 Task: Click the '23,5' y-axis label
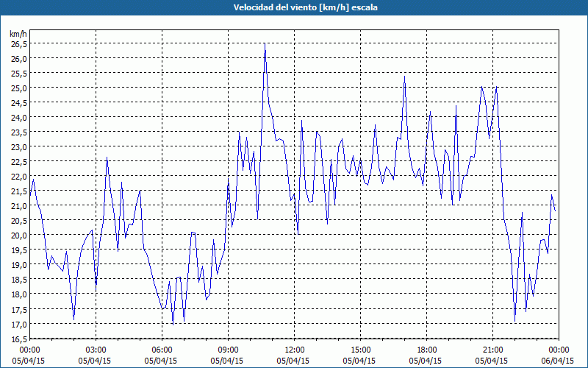pyautogui.click(x=19, y=132)
